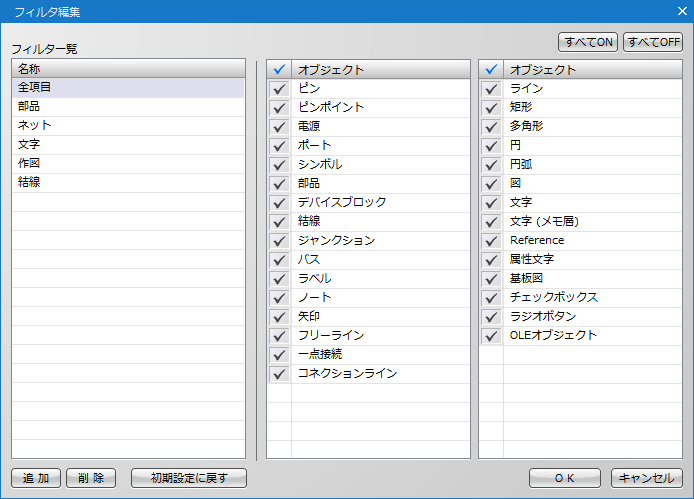Uncheck the コネクションライン checkbox

pos(279,374)
